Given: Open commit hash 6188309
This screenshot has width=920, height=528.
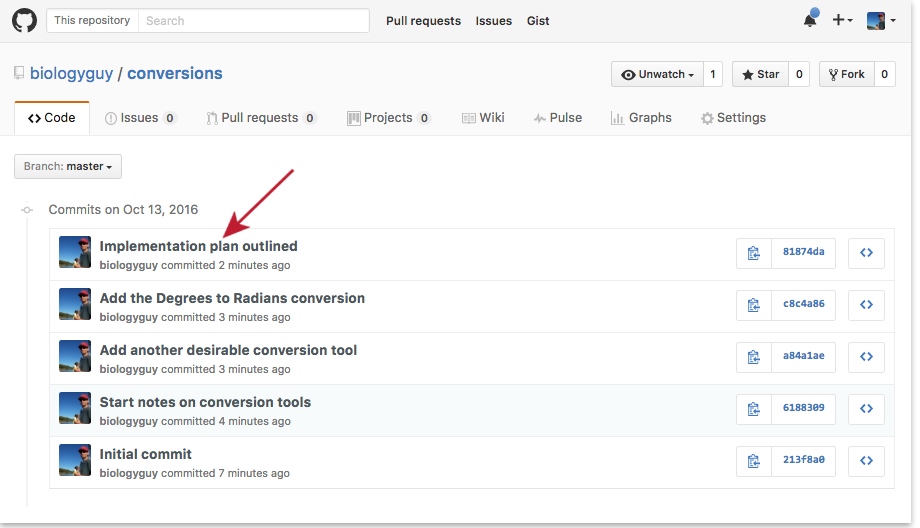Looking at the screenshot, I should (803, 408).
